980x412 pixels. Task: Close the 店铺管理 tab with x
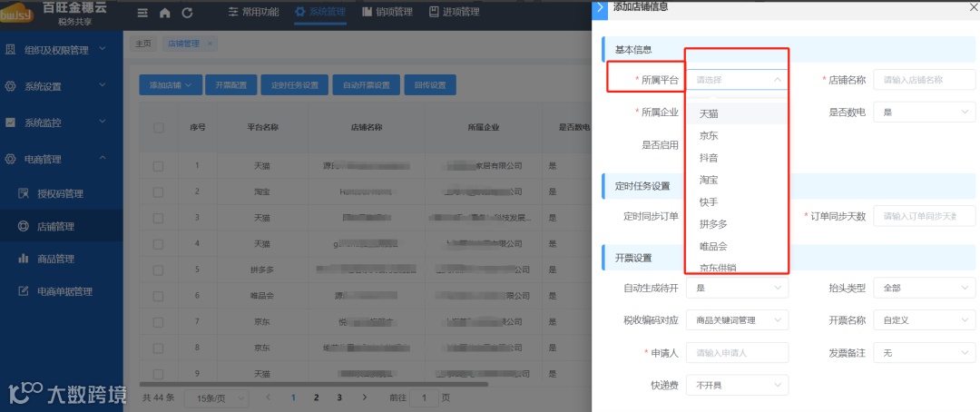[x=210, y=44]
